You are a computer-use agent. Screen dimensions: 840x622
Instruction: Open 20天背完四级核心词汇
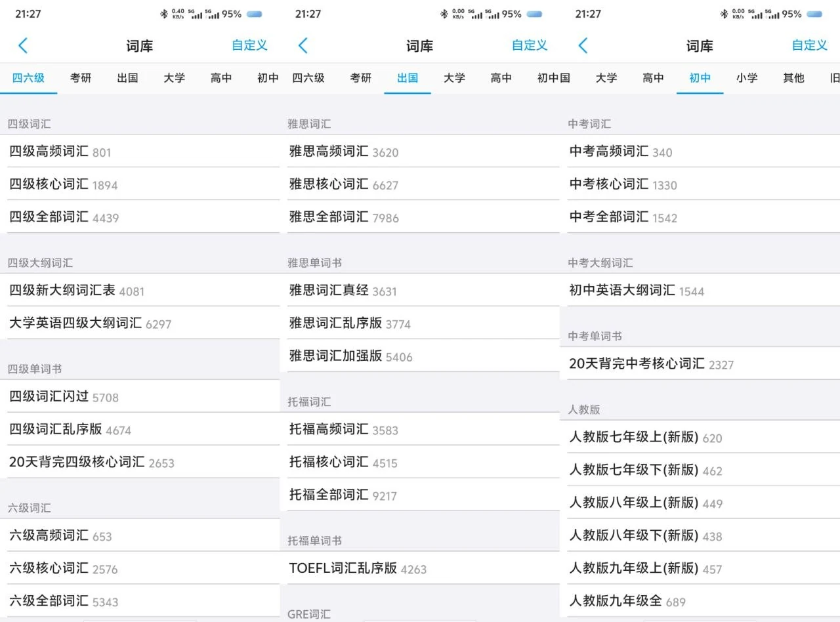(x=140, y=463)
